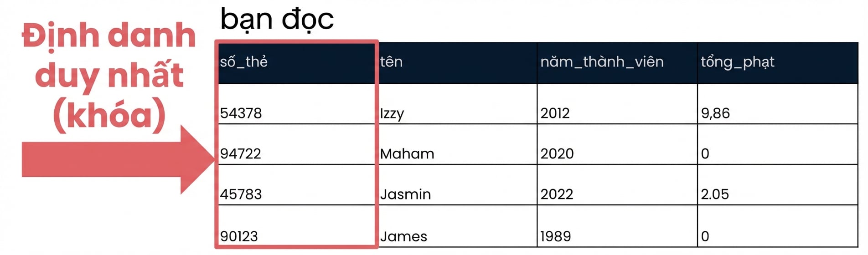Select the member year cell 2012
Viewport: 868px width, 255px height.
pyautogui.click(x=617, y=104)
